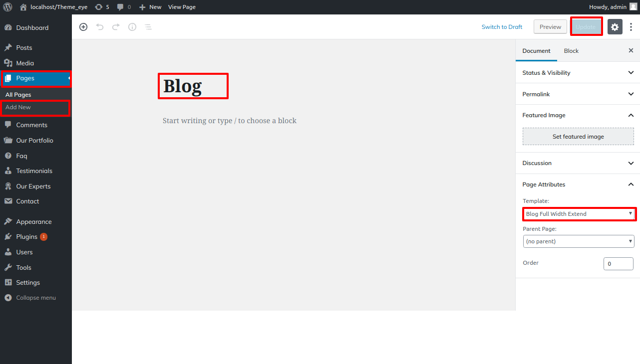Viewport: 640px width, 364px height.
Task: Toggle the settings sidebar gear
Action: (x=615, y=26)
